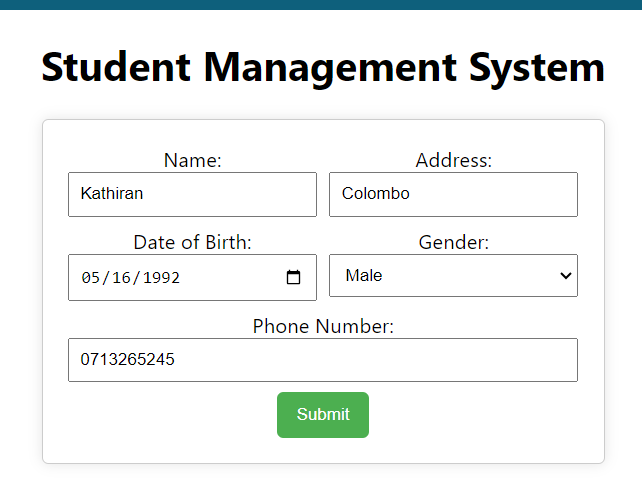Screen dimensions: 642x478
Task: Focus the Address field containing Colombo
Action: [x=453, y=194]
